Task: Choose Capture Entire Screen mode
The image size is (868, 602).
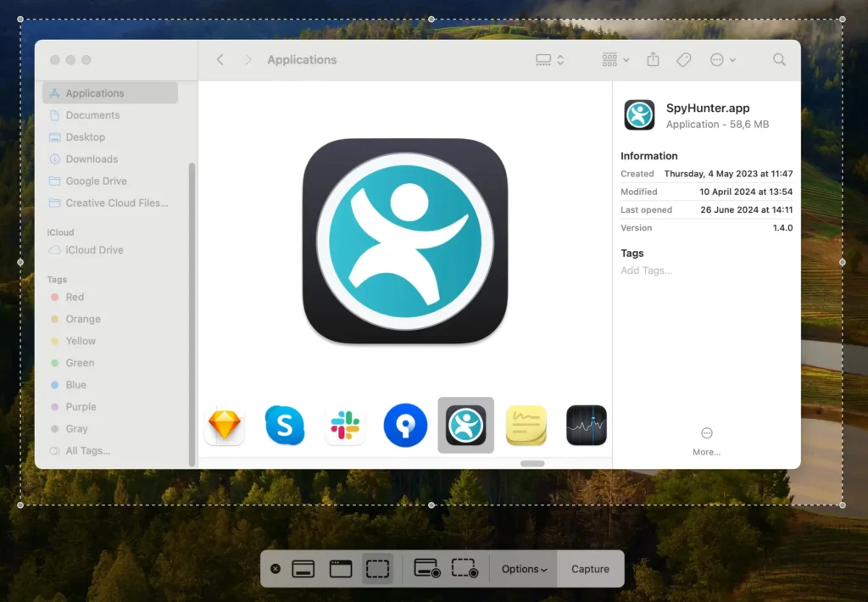Action: [303, 569]
